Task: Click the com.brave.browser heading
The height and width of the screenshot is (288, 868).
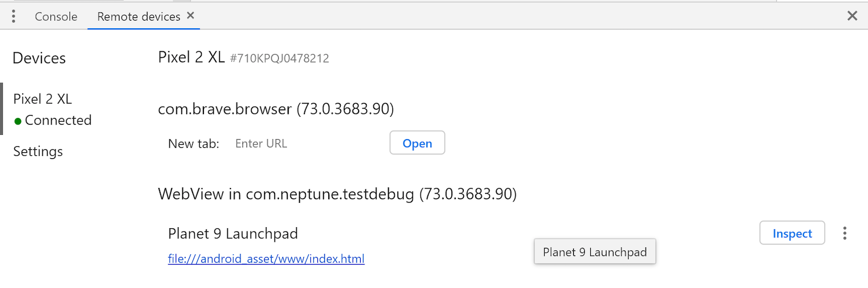Action: [276, 109]
